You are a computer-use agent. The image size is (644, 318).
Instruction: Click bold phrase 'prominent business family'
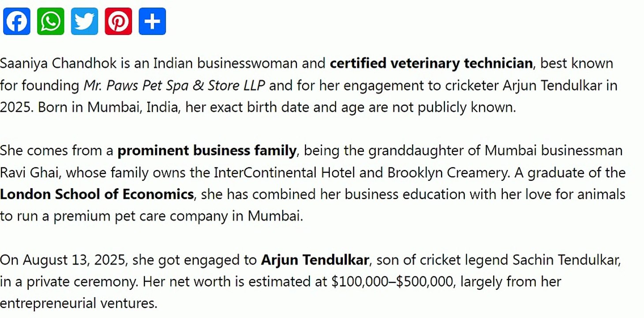point(207,151)
